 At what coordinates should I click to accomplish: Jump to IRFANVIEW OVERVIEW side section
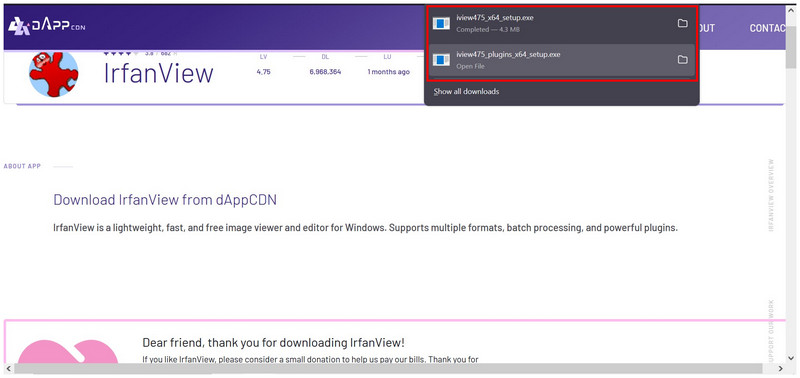[x=771, y=195]
